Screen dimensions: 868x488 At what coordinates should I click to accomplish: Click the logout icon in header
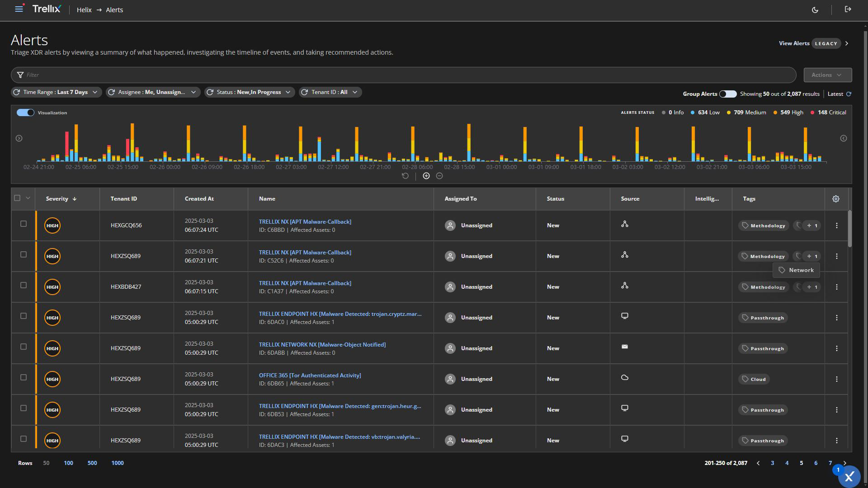[x=848, y=9]
